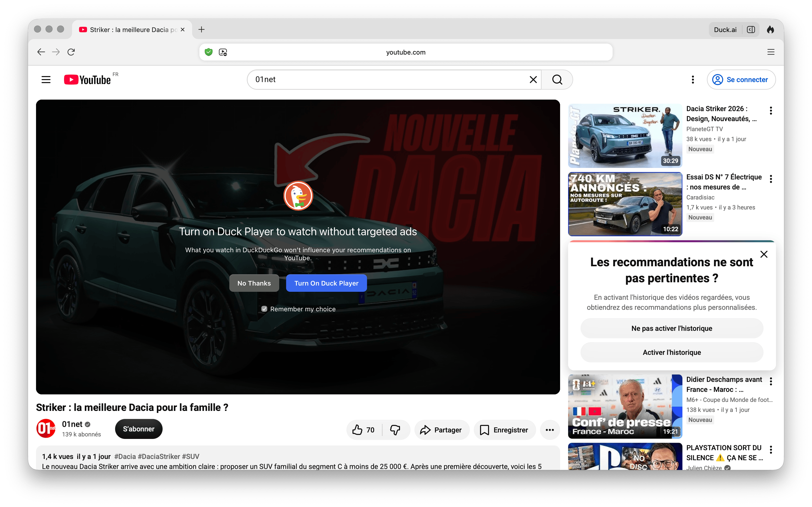Open Didier Deschamps press conference thumbnail
Viewport: 812px width, 507px height.
pos(625,407)
